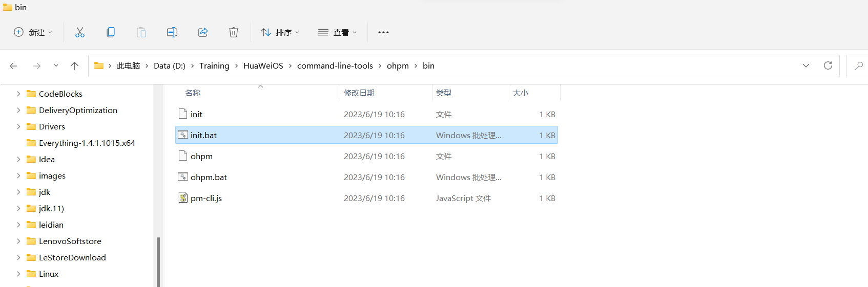The width and height of the screenshot is (868, 287).
Task: Click init.bat modified date 2023/6/19 10:16
Action: click(x=374, y=135)
